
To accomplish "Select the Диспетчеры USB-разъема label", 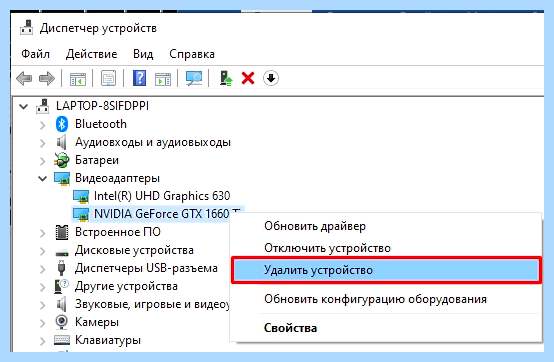I will [146, 268].
